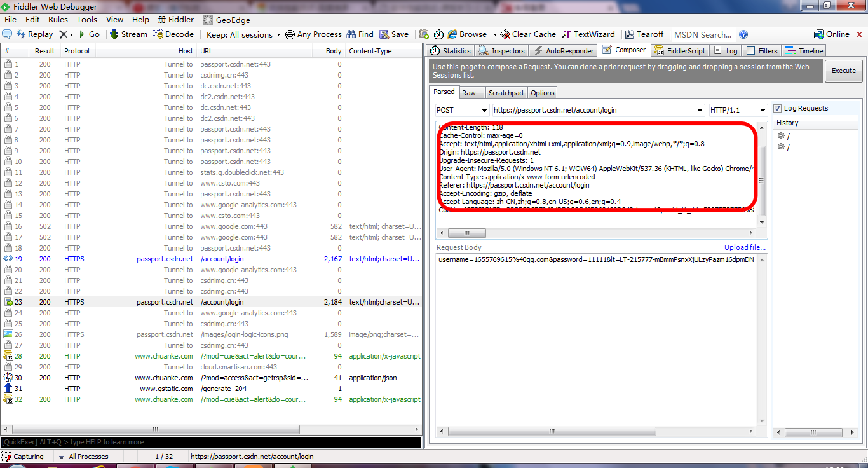Switch to the Statistics tab
The height and width of the screenshot is (468, 868).
click(x=451, y=51)
